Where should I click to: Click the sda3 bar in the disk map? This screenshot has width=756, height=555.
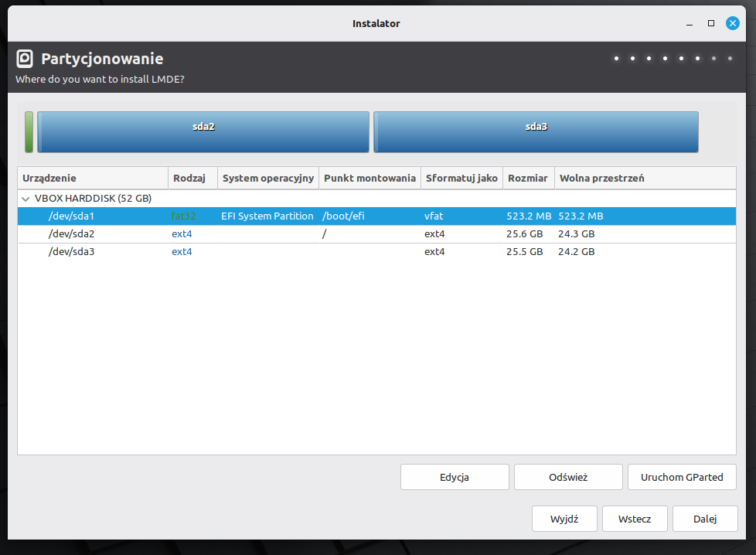tap(536, 131)
